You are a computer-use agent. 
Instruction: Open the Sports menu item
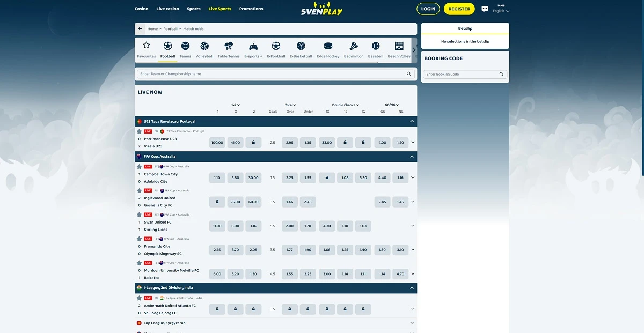pos(194,9)
